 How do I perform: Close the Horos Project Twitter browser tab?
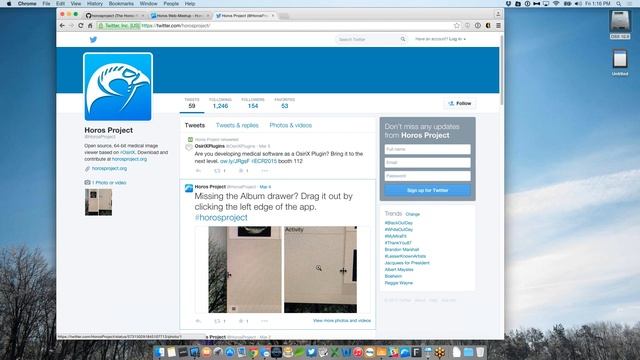(273, 16)
